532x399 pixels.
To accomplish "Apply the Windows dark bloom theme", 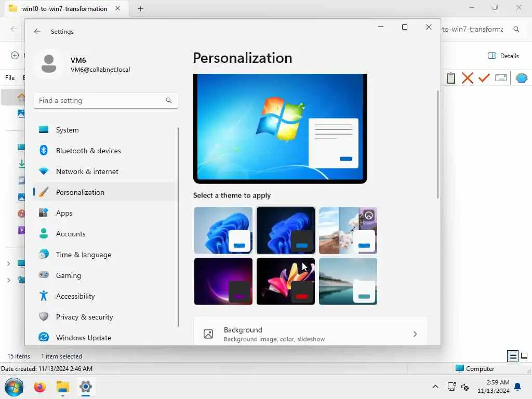I will point(286,230).
